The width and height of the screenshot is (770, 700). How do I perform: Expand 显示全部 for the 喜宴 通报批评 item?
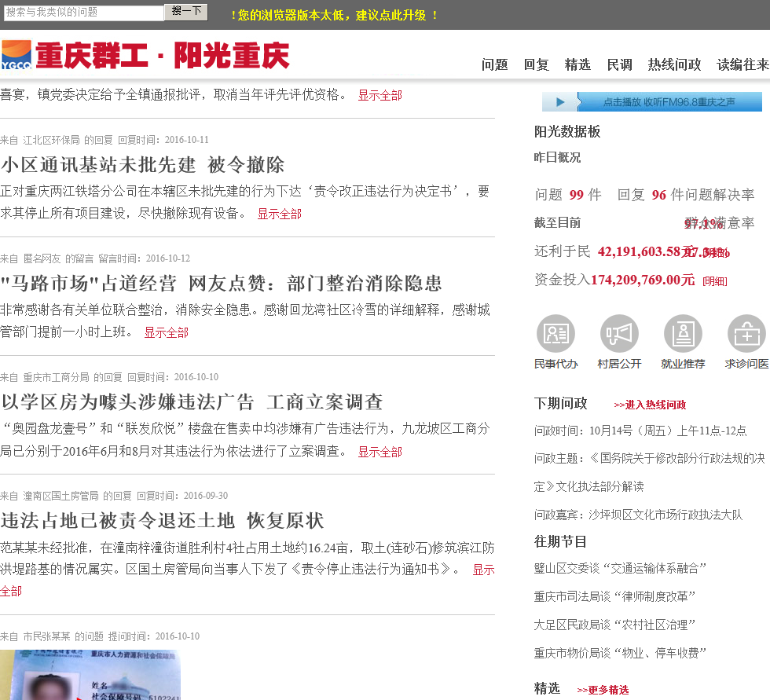pyautogui.click(x=379, y=95)
